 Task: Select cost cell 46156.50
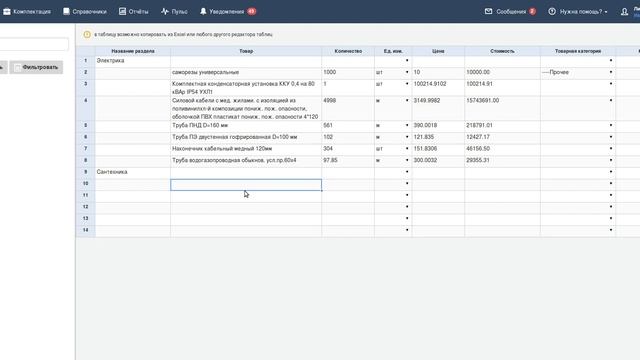[502, 149]
